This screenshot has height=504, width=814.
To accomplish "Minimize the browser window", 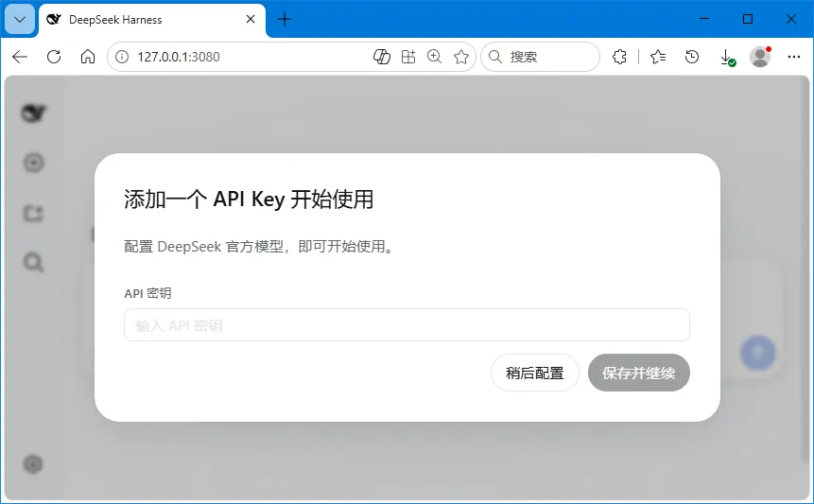I will [x=704, y=19].
